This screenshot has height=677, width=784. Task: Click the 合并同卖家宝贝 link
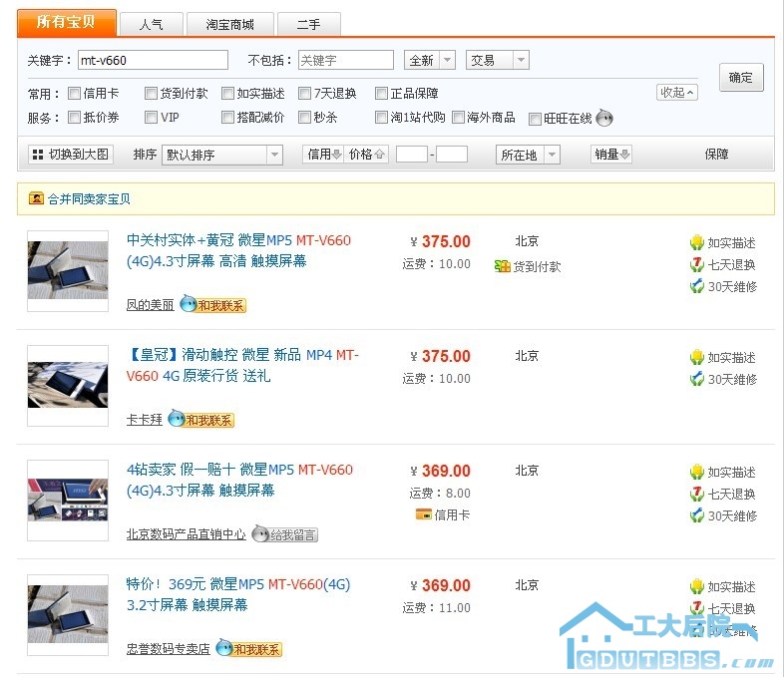tap(89, 198)
